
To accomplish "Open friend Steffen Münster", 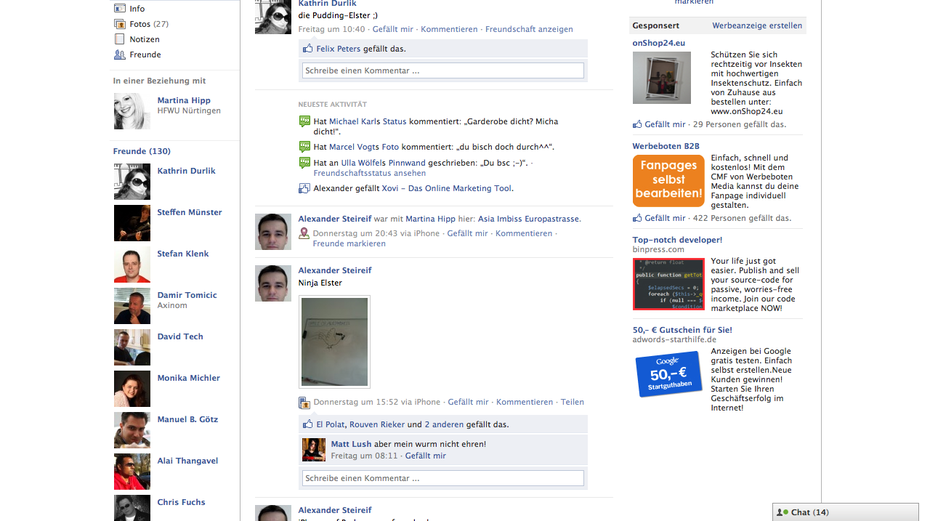I will 189,212.
